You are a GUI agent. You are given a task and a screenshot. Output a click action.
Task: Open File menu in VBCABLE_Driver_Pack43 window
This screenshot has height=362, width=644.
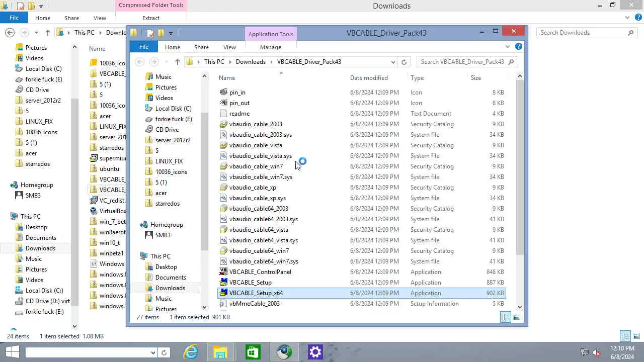pos(144,47)
